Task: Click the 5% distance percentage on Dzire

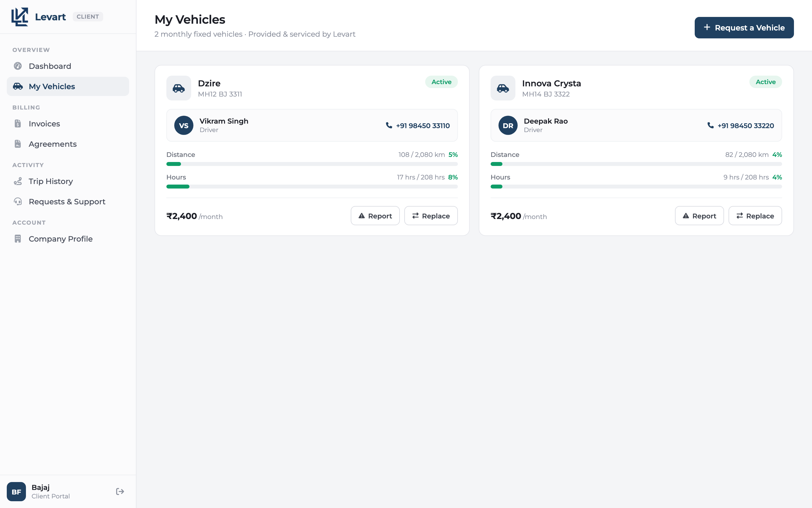Action: pyautogui.click(x=453, y=155)
